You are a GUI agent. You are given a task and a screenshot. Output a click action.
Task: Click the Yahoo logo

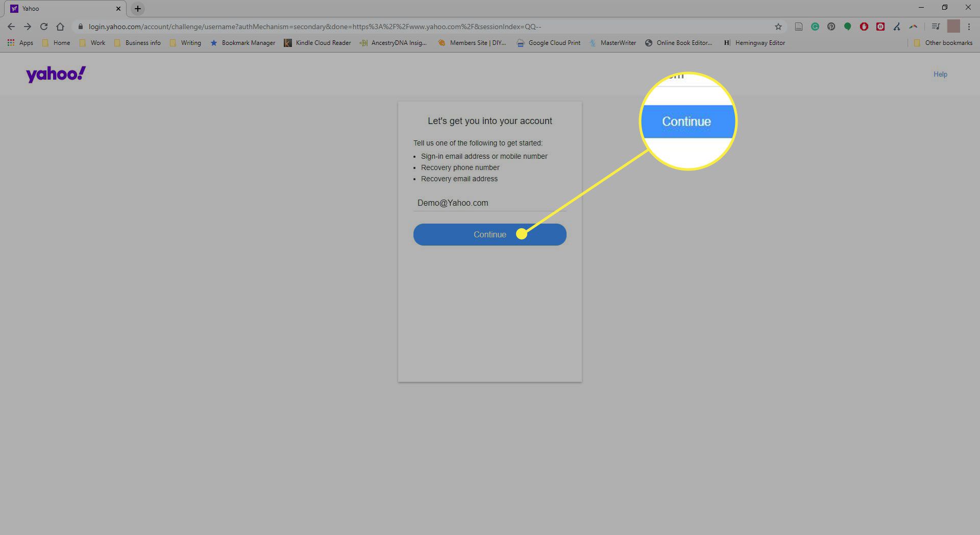pyautogui.click(x=56, y=75)
